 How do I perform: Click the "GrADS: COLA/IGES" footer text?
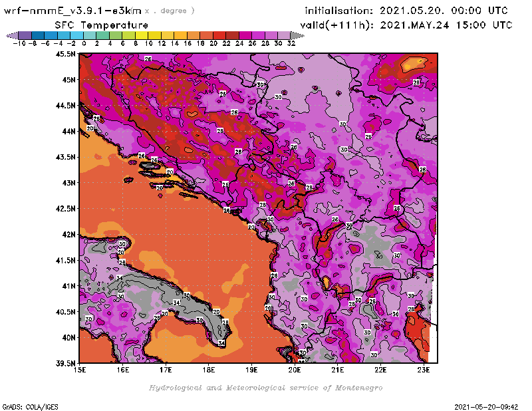pos(30,407)
